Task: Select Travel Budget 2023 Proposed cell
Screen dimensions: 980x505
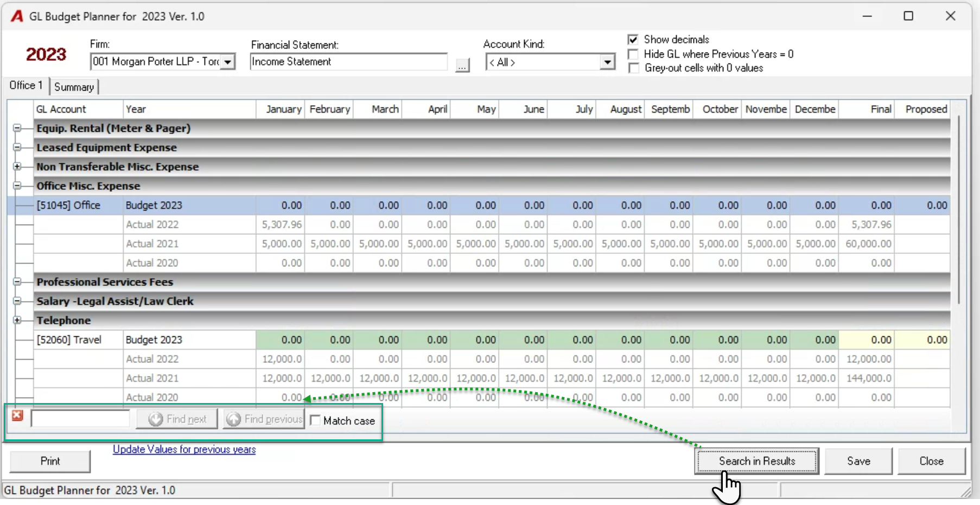Action: point(922,340)
